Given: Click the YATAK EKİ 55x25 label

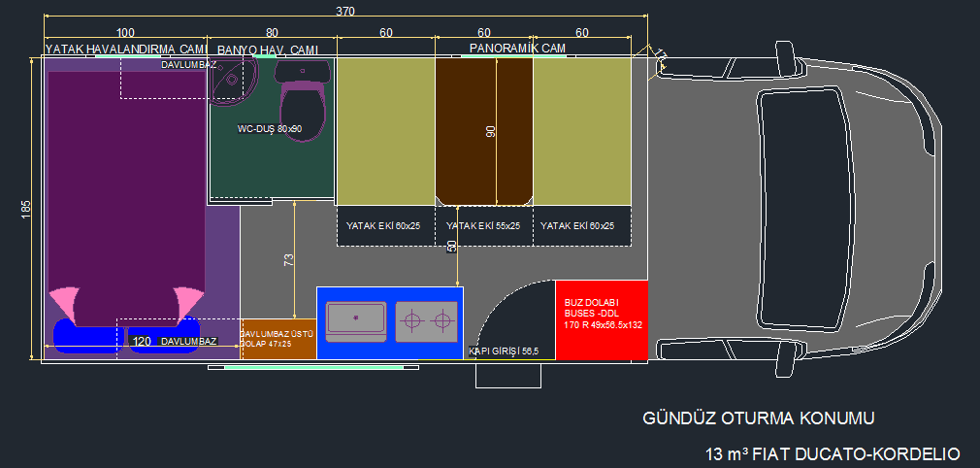Looking at the screenshot, I should [x=483, y=225].
